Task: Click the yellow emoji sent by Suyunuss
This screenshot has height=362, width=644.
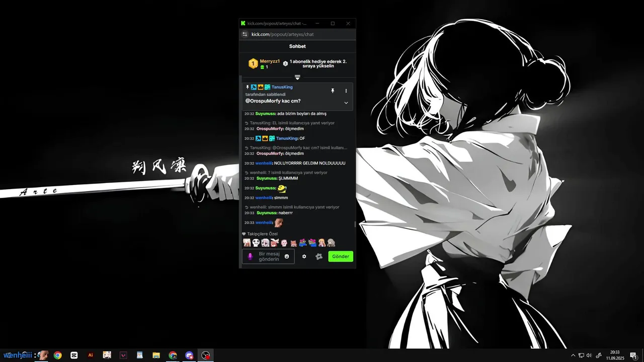Action: [x=282, y=188]
